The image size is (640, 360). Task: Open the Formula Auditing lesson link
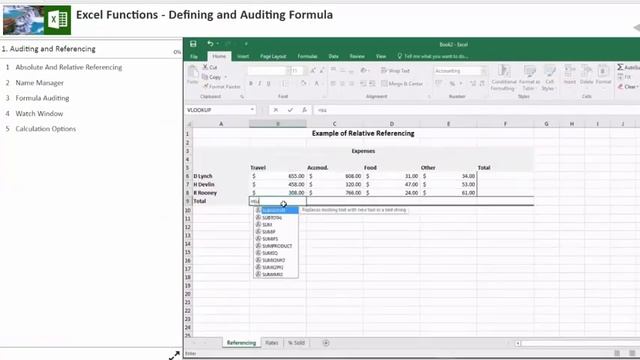pos(42,98)
